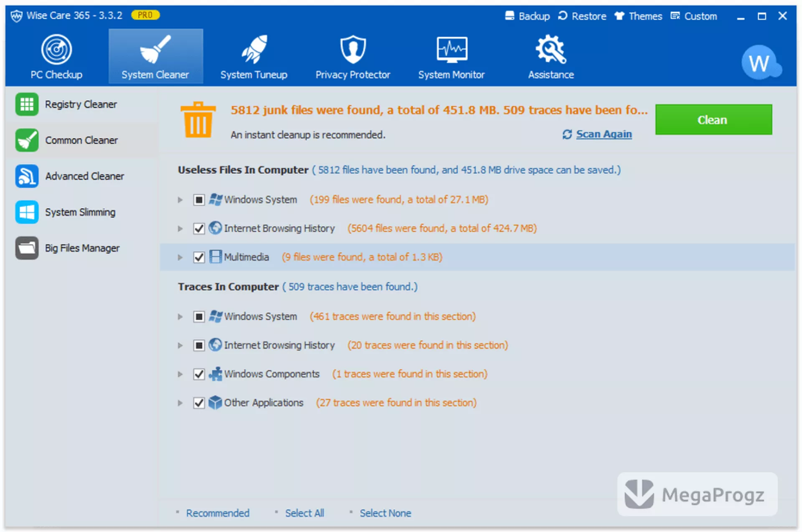
Task: Click the Big Files Manager folder icon
Action: [x=27, y=248]
